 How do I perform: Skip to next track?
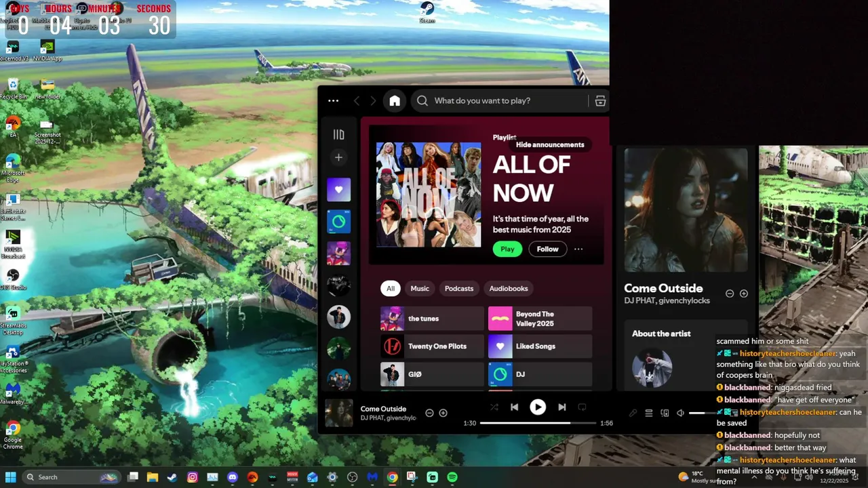561,407
